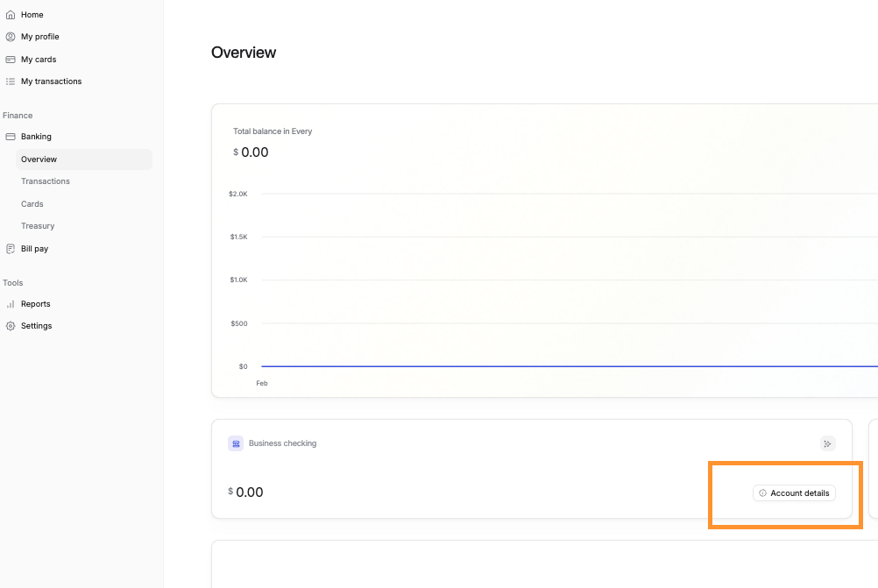Select the Overview item in sidebar
878x588 pixels.
[x=39, y=159]
